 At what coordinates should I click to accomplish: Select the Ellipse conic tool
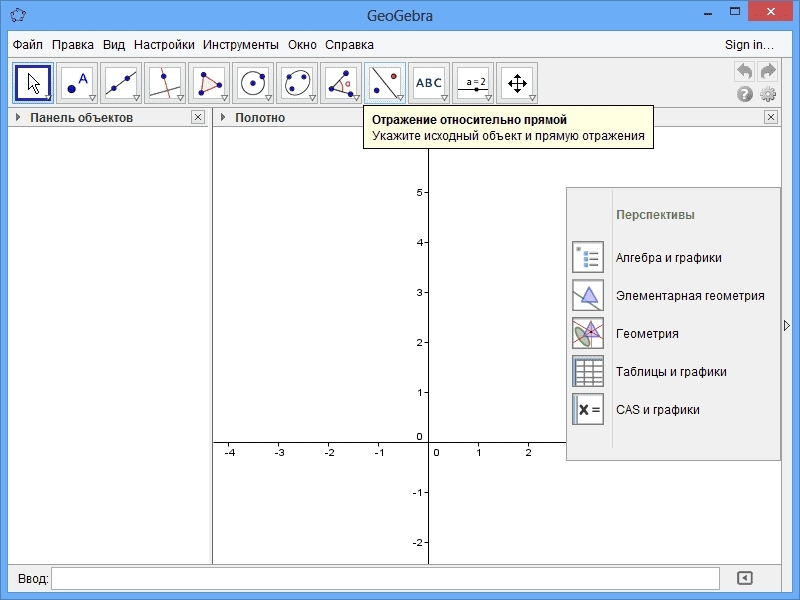tap(297, 83)
